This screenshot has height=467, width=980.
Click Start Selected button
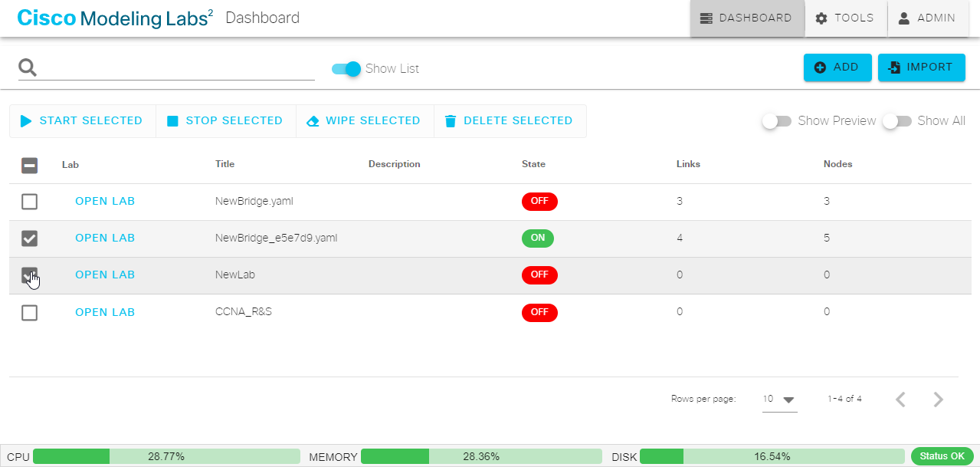click(x=82, y=121)
